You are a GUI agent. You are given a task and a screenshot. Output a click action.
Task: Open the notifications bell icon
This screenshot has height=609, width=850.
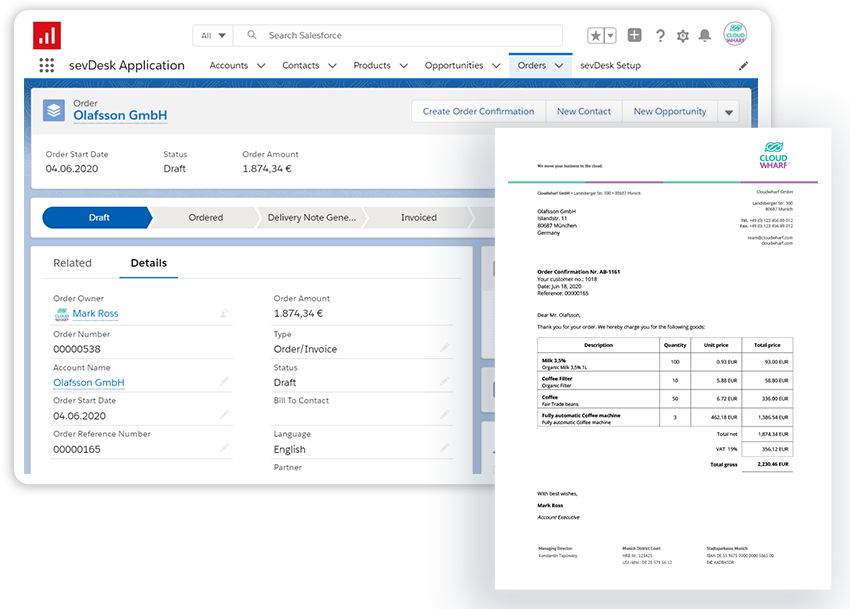705,36
